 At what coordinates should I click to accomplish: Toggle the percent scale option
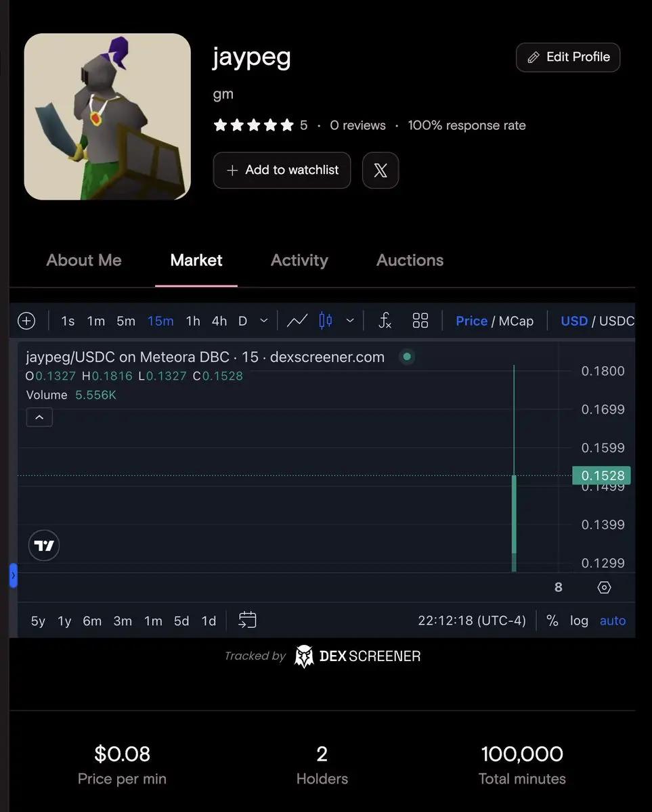[x=552, y=621]
